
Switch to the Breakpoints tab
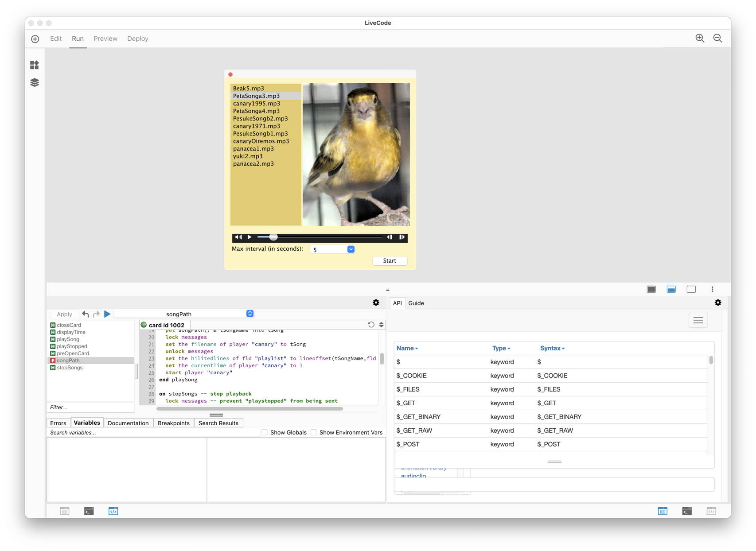[x=173, y=423]
